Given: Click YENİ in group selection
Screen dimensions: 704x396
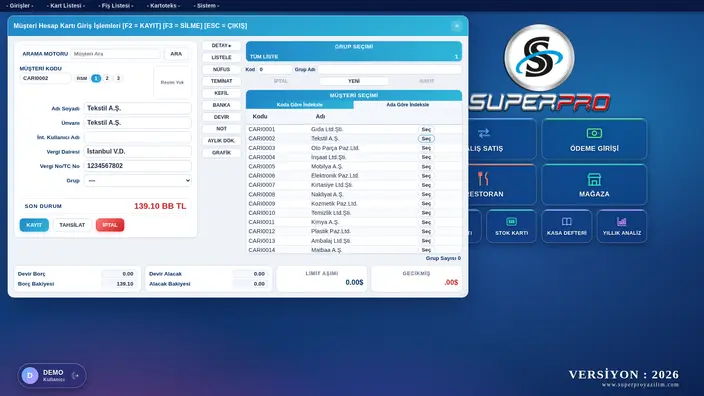Looking at the screenshot, I should point(354,81).
